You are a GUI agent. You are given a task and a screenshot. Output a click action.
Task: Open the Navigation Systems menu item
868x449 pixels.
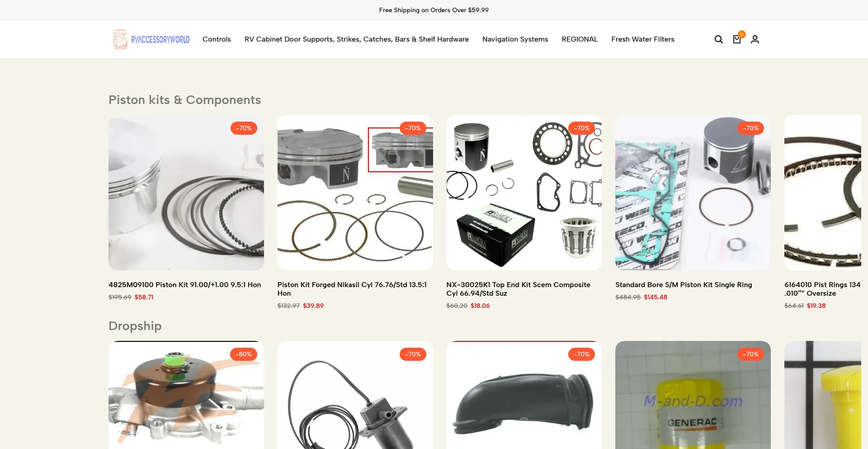515,39
